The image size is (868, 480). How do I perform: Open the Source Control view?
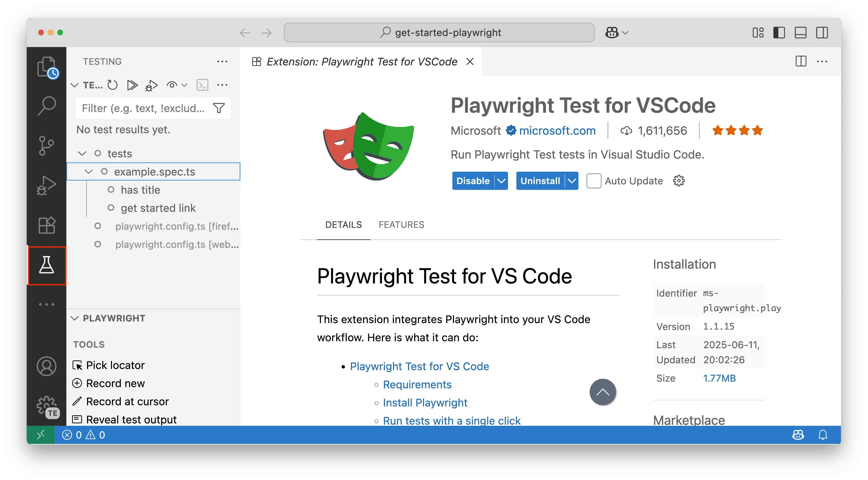click(x=47, y=145)
